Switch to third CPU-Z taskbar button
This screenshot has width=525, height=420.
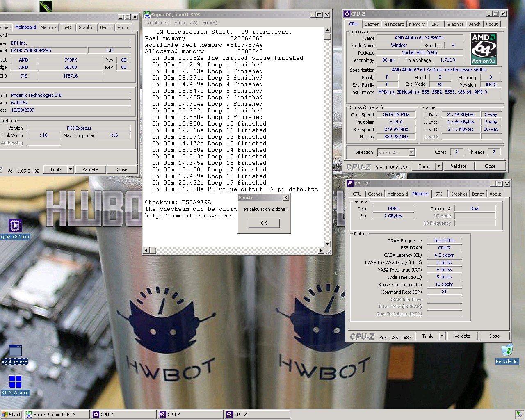258,415
